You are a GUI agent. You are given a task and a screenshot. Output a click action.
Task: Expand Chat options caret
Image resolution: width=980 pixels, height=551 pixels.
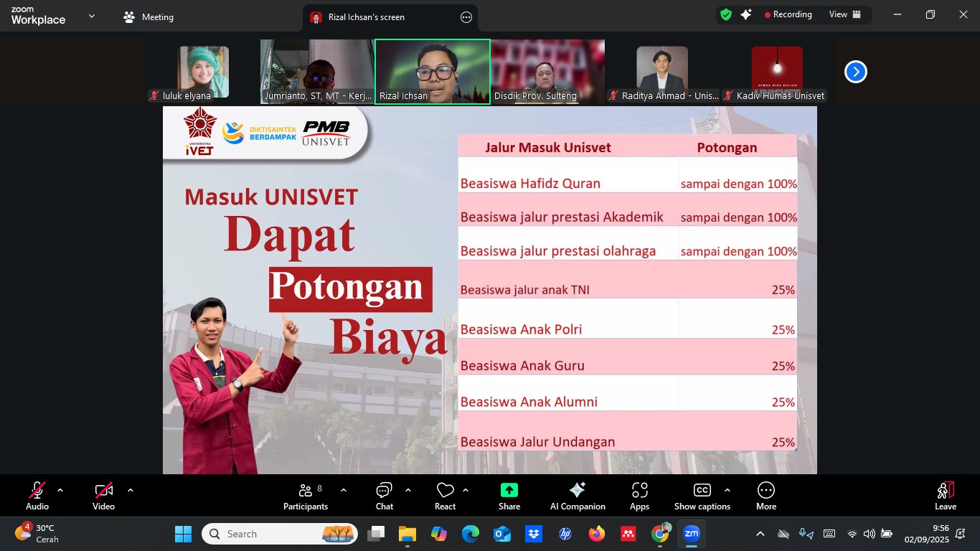coord(407,490)
